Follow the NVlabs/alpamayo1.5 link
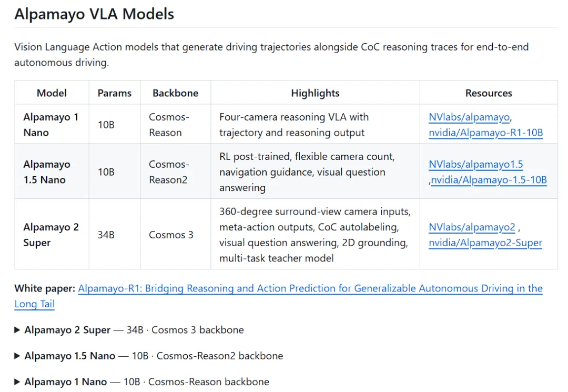Viewport: 568px width, 392px height. click(475, 164)
